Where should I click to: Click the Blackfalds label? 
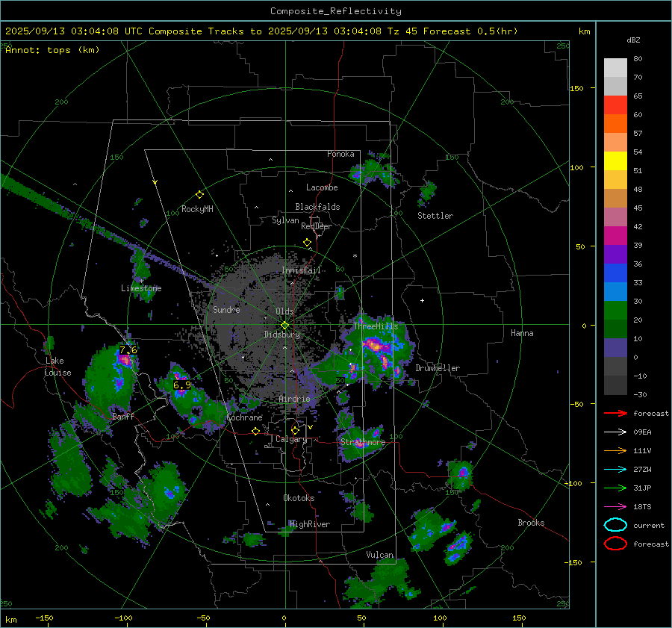click(317, 207)
